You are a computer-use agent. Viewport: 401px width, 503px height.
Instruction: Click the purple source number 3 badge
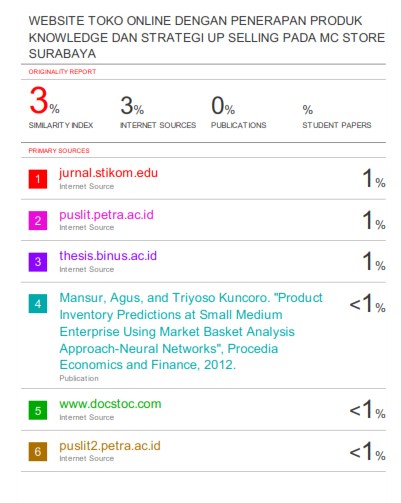(38, 262)
